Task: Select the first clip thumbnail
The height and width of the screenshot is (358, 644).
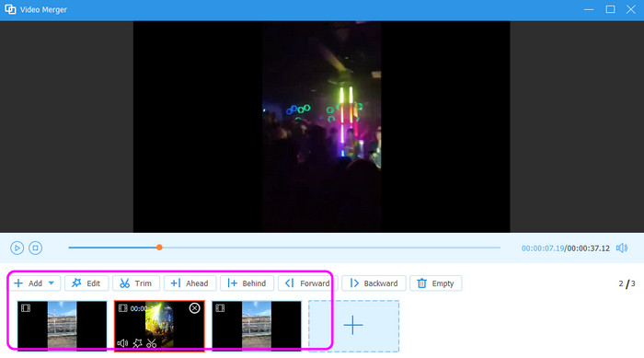Action: 62,326
